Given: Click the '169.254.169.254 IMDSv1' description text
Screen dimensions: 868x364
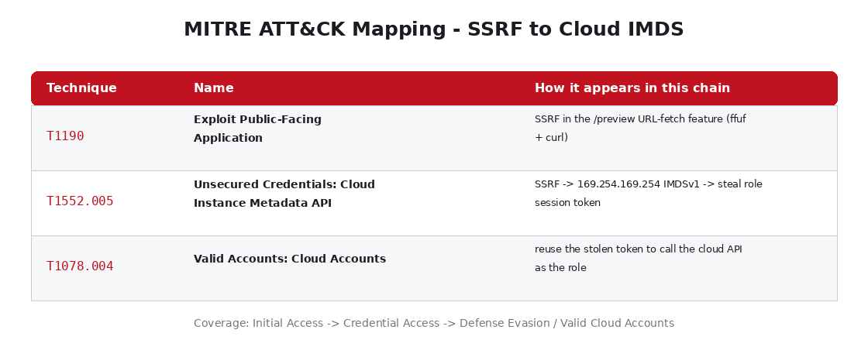Looking at the screenshot, I should [x=648, y=194].
